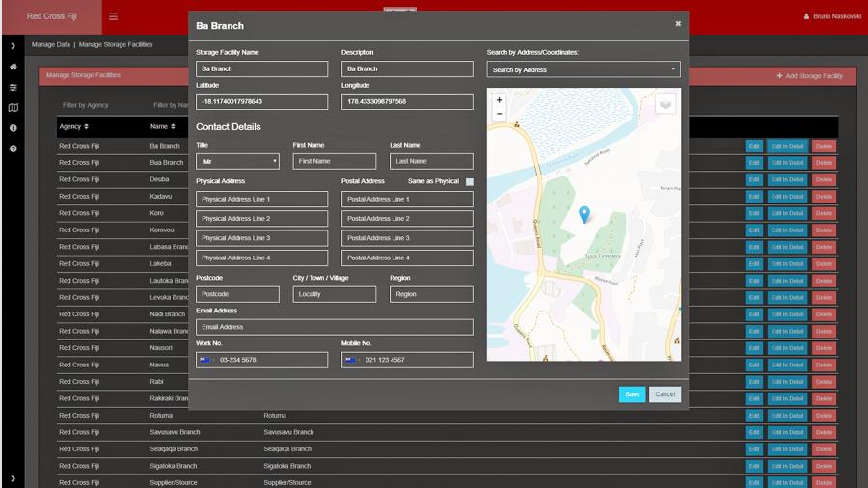
Task: Open the Title dropdown showing Mr
Action: (237, 161)
